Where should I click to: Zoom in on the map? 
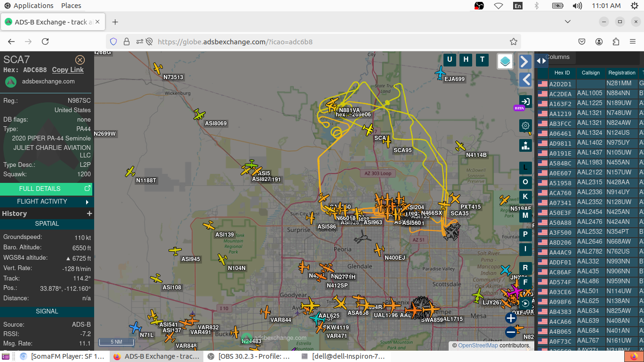[x=511, y=318]
